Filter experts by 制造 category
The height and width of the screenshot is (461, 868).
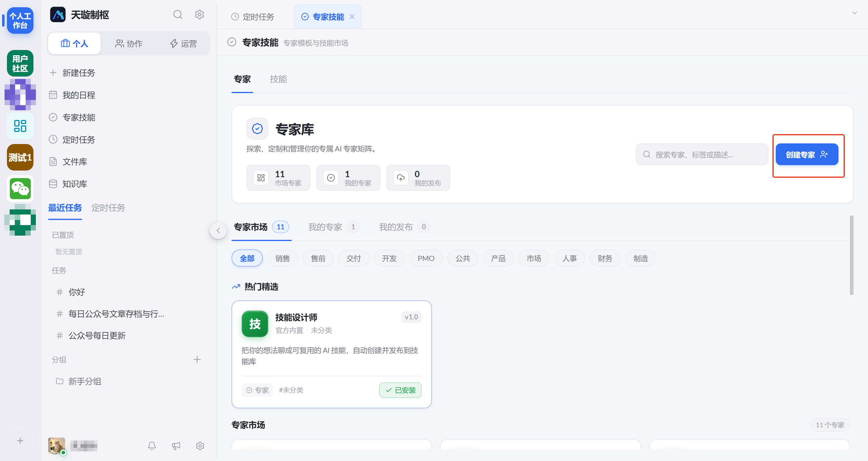pyautogui.click(x=640, y=258)
